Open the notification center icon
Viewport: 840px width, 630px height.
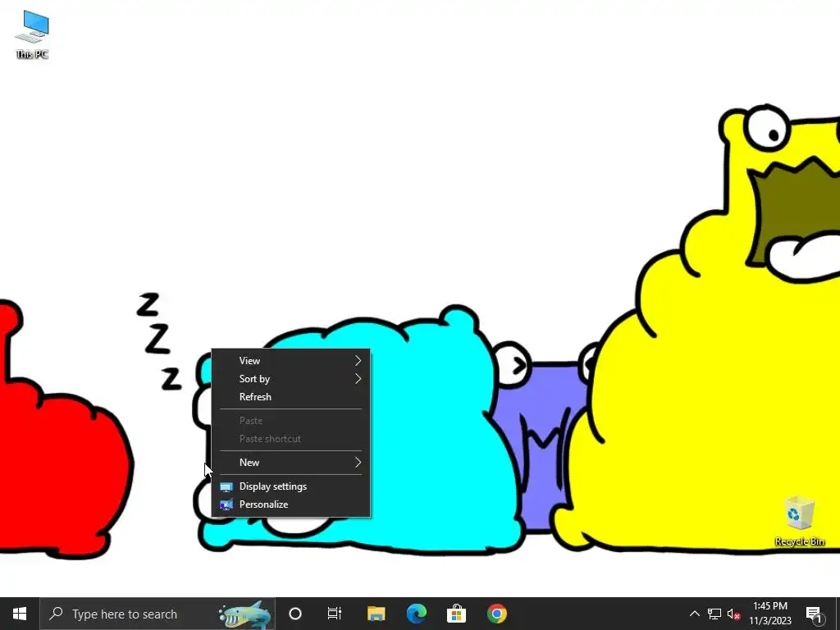click(x=815, y=614)
